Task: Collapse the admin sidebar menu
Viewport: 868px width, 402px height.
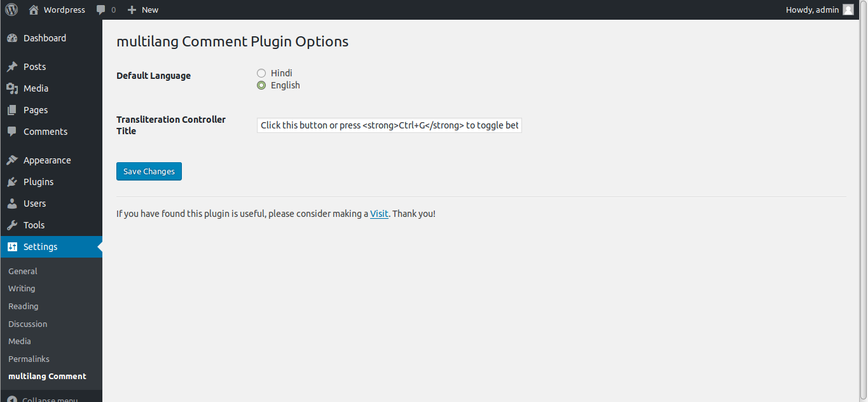Action: click(43, 398)
